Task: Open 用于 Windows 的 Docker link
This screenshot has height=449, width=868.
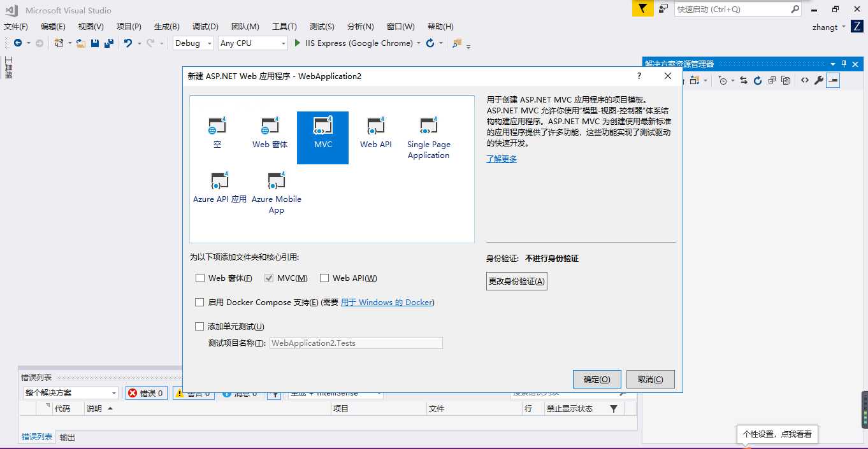Action: 386,303
